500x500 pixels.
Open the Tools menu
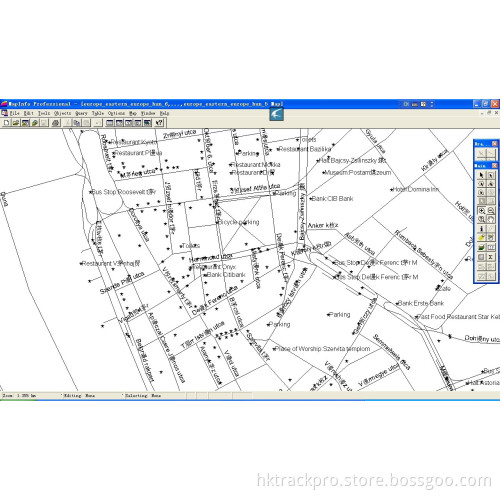(44, 113)
